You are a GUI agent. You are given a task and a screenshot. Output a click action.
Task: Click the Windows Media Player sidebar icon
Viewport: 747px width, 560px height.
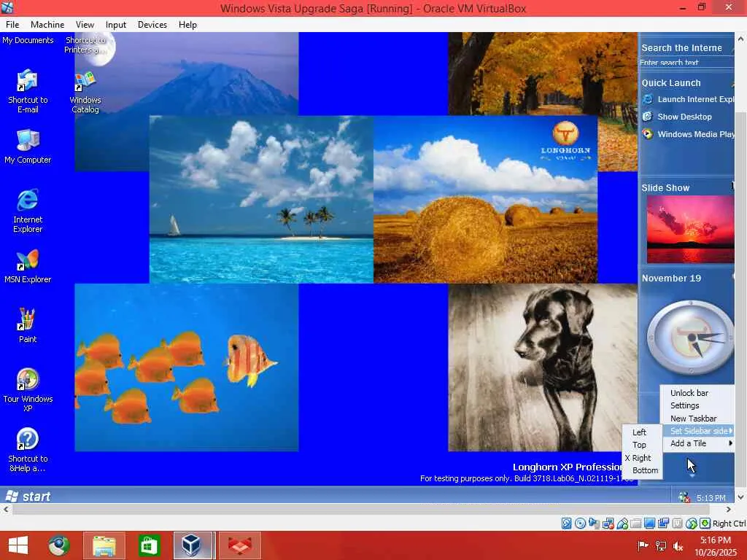648,134
